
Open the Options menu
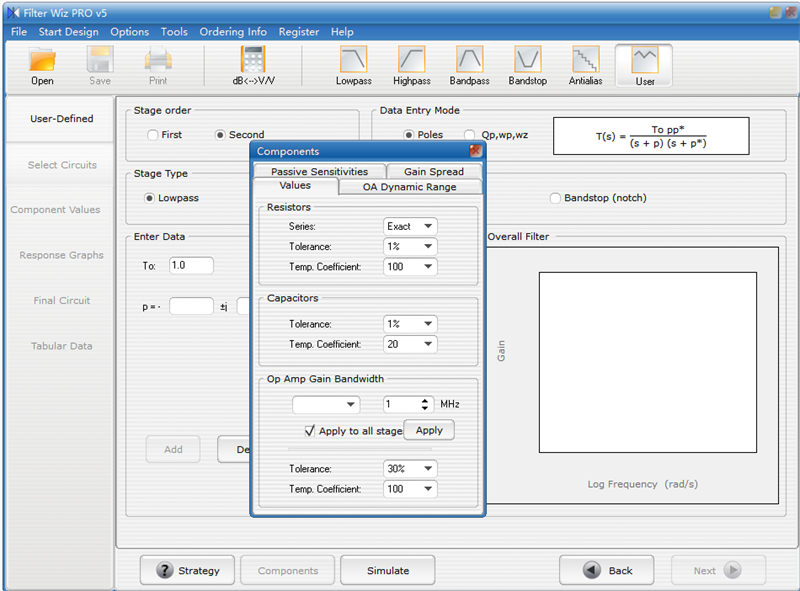point(130,32)
